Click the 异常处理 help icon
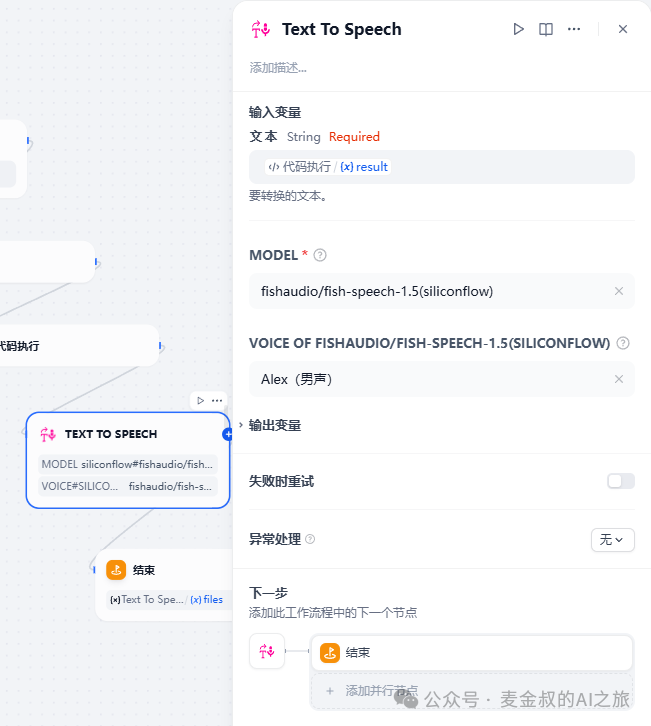 [310, 539]
